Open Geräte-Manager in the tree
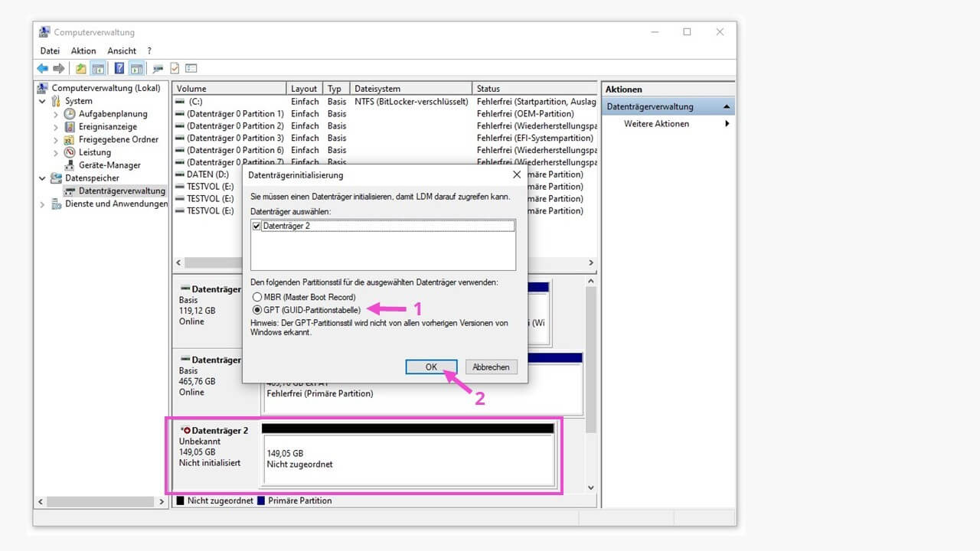This screenshot has width=980, height=551. (109, 165)
